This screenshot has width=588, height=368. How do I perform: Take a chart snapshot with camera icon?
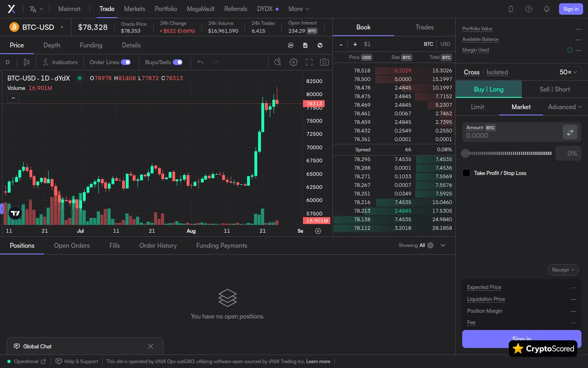click(324, 62)
